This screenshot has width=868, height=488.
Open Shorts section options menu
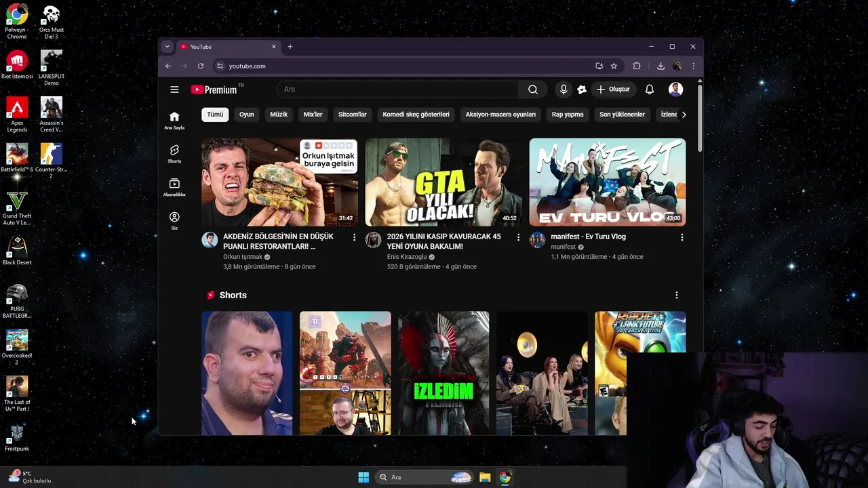point(676,296)
